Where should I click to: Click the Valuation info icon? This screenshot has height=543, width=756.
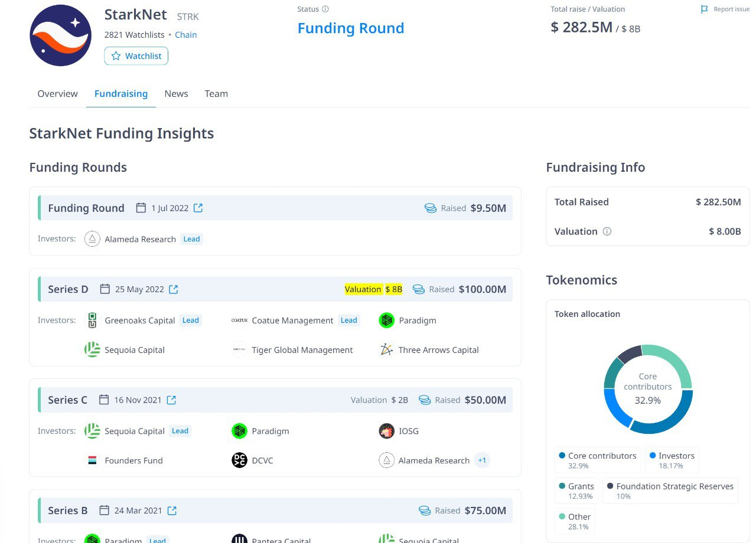tap(607, 231)
